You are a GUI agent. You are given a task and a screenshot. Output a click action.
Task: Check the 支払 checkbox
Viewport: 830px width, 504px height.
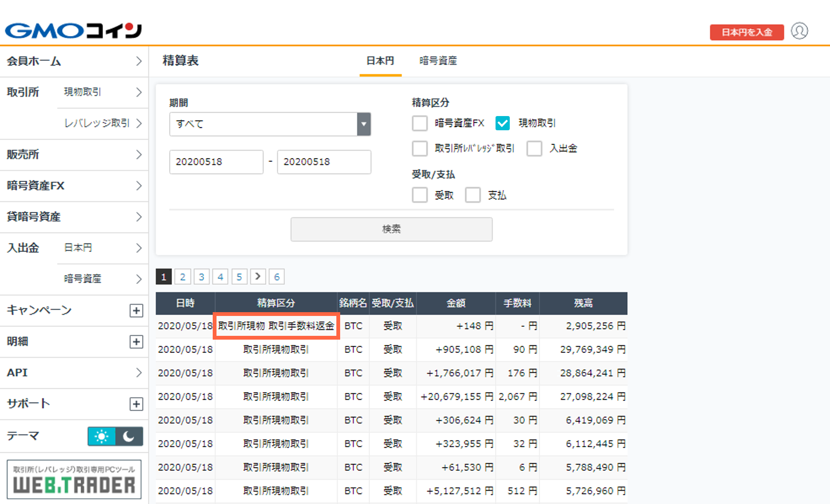pos(473,195)
